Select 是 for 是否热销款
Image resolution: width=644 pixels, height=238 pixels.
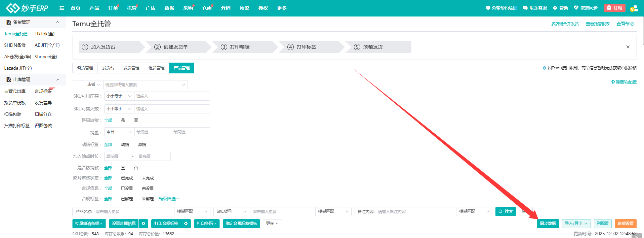click(123, 168)
